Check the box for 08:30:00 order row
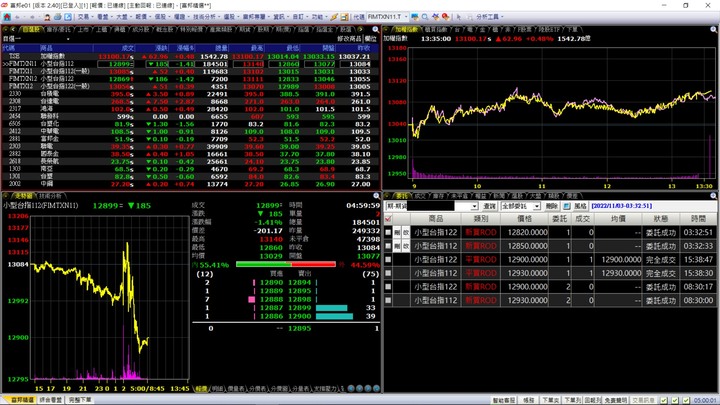The image size is (720, 405). [x=388, y=300]
